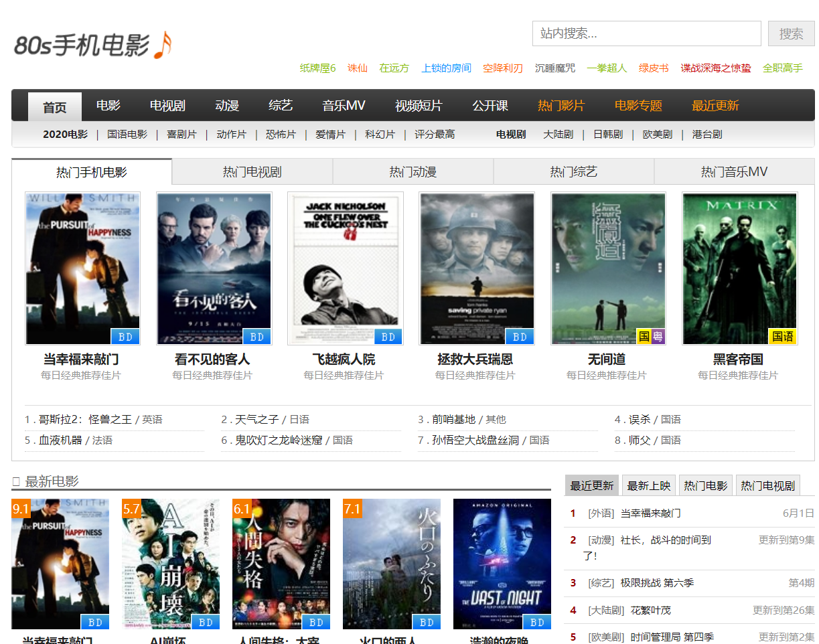Open the 无间道 poster

[608, 268]
